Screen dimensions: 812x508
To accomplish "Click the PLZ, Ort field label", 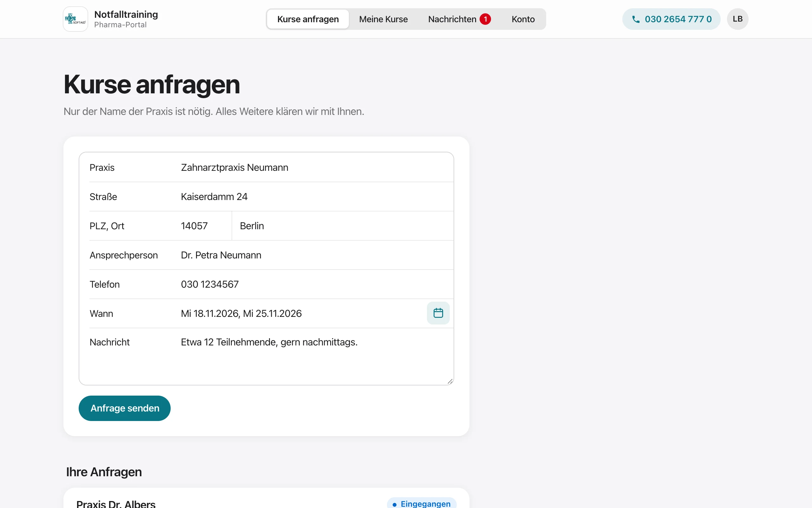I will click(x=107, y=226).
